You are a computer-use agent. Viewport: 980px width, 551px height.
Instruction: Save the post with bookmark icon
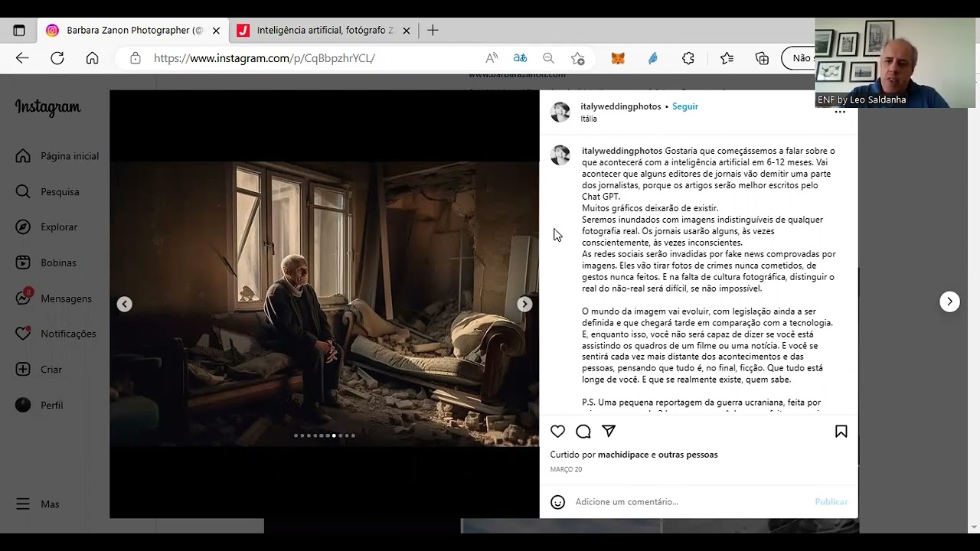coord(841,432)
